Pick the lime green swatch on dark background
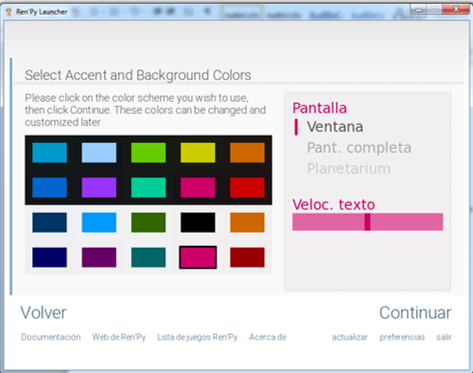Screen dimensions: 473x373 [x=148, y=153]
